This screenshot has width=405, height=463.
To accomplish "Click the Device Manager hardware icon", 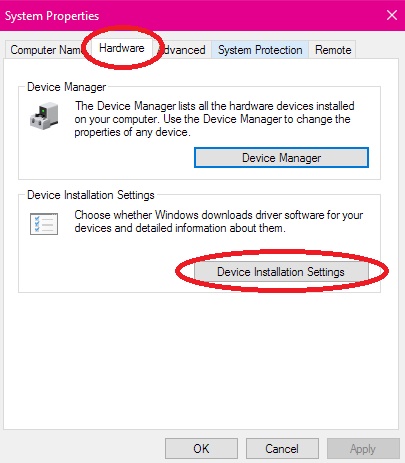I will 44,116.
